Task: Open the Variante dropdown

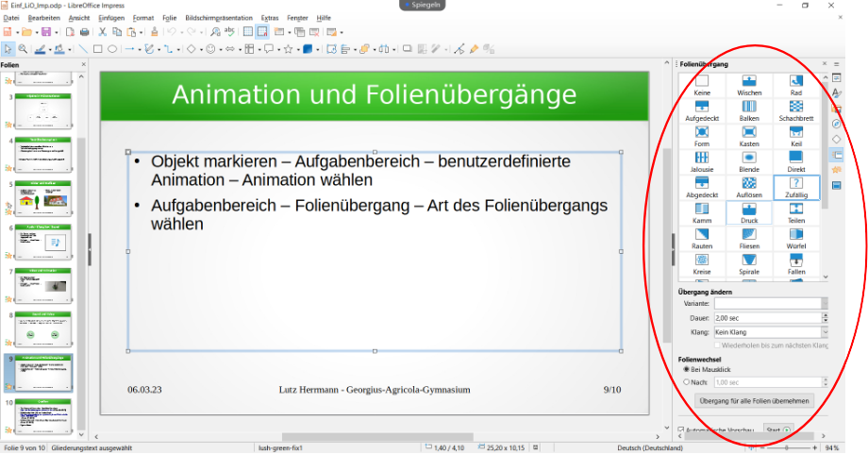Action: click(826, 304)
